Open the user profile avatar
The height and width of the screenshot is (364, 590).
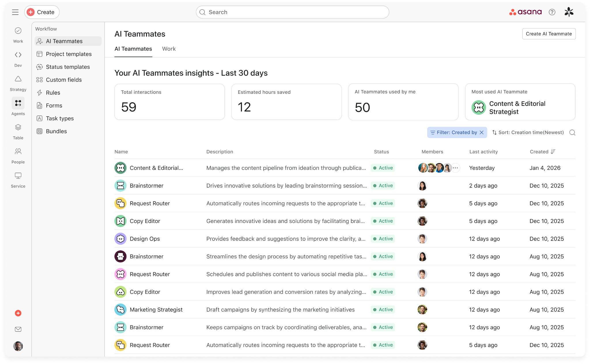(18, 346)
